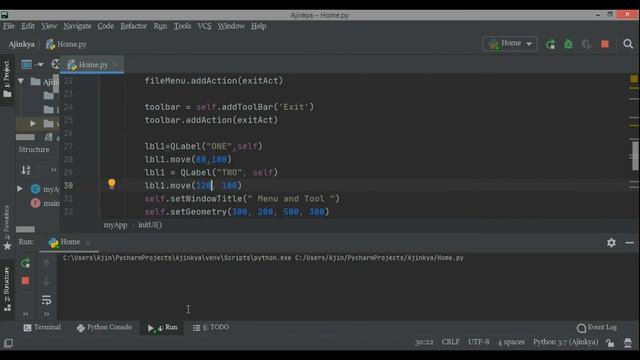640x360 pixels.
Task: Open the Tools menu
Action: [x=182, y=26]
